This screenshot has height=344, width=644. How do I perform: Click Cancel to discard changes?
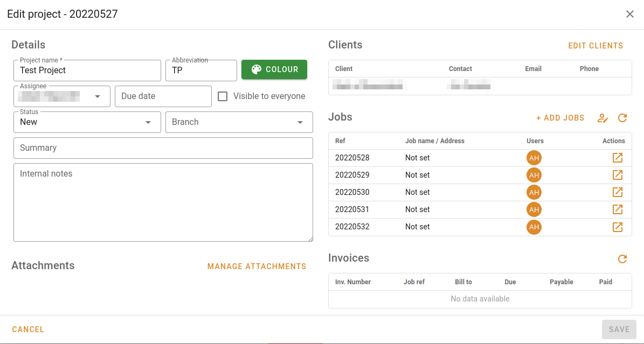click(x=28, y=329)
